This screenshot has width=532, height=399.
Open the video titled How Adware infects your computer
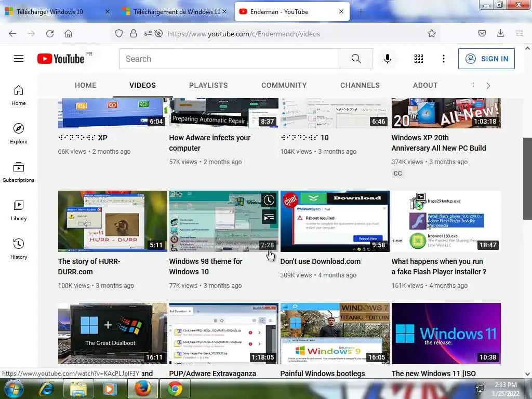[210, 143]
